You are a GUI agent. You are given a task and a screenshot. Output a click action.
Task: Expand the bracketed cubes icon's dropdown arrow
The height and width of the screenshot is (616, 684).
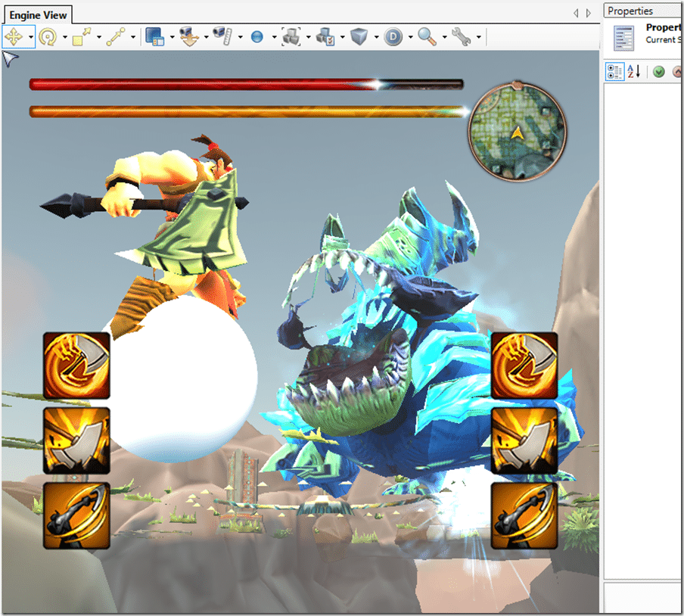[x=308, y=37]
